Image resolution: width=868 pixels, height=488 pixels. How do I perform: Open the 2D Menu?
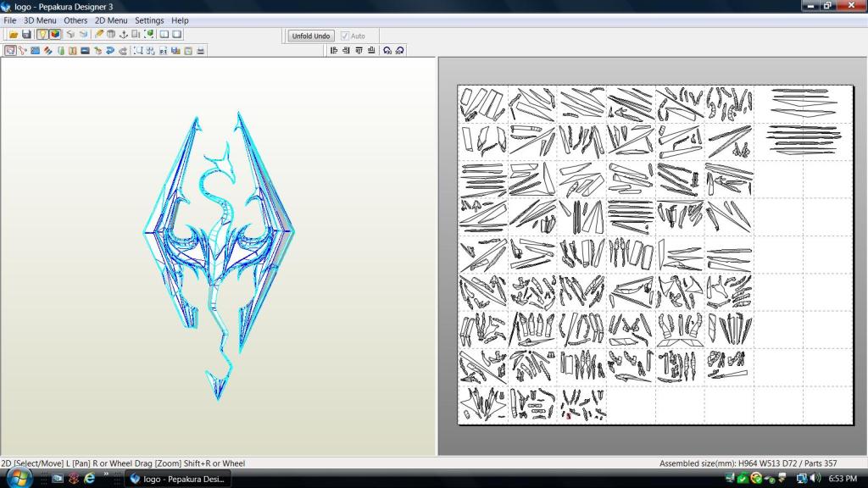coord(111,20)
